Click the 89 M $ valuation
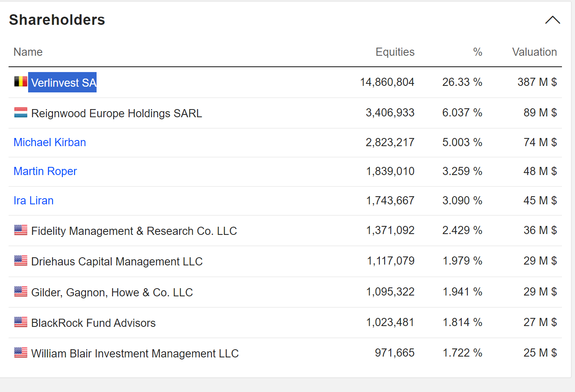Screen dimensions: 575x392 (x=540, y=112)
